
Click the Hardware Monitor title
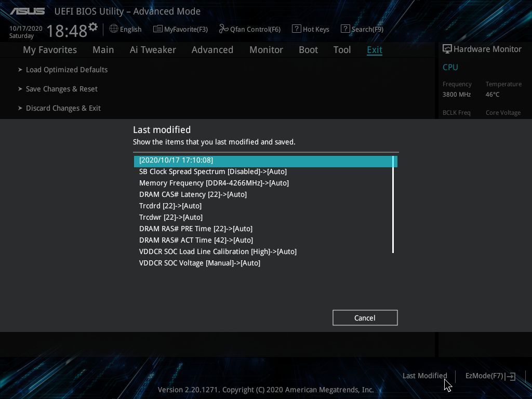click(487, 49)
